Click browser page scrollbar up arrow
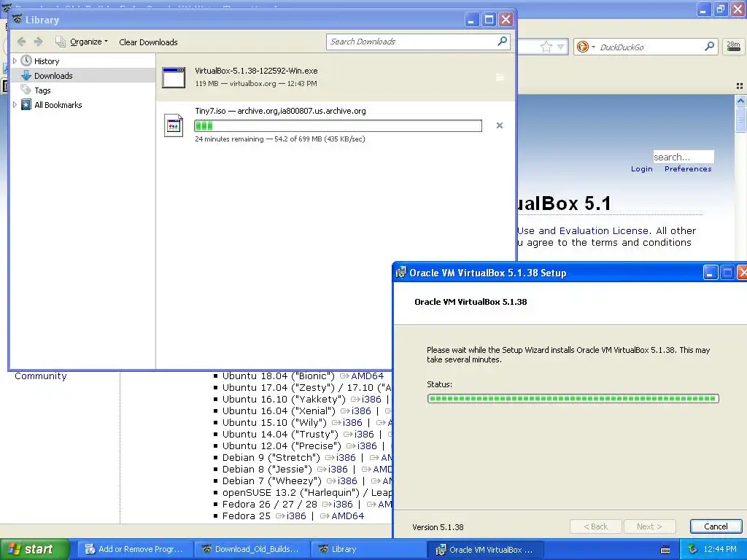Image resolution: width=747 pixels, height=560 pixels. click(740, 101)
